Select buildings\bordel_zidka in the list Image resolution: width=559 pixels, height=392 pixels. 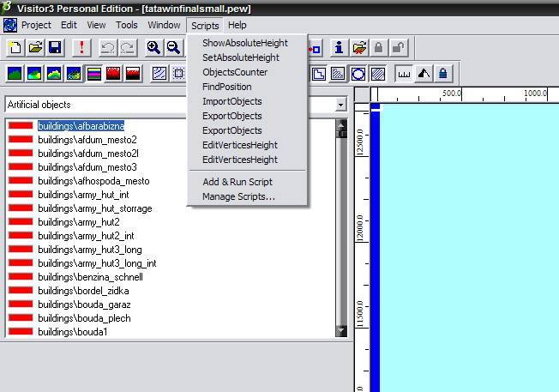coord(83,291)
